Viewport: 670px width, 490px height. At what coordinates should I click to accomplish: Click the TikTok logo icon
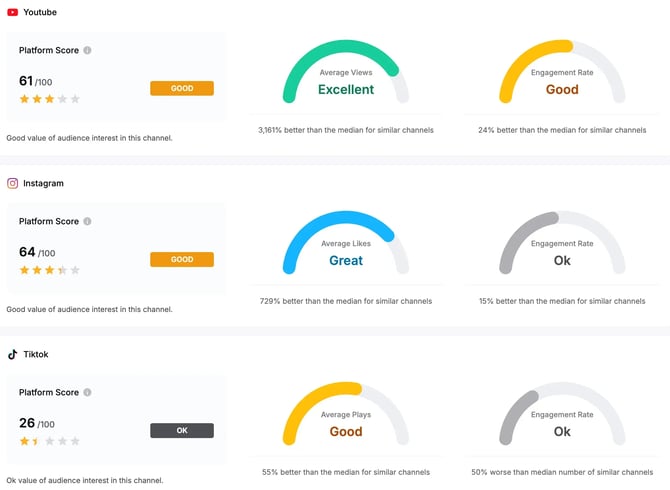(x=12, y=354)
